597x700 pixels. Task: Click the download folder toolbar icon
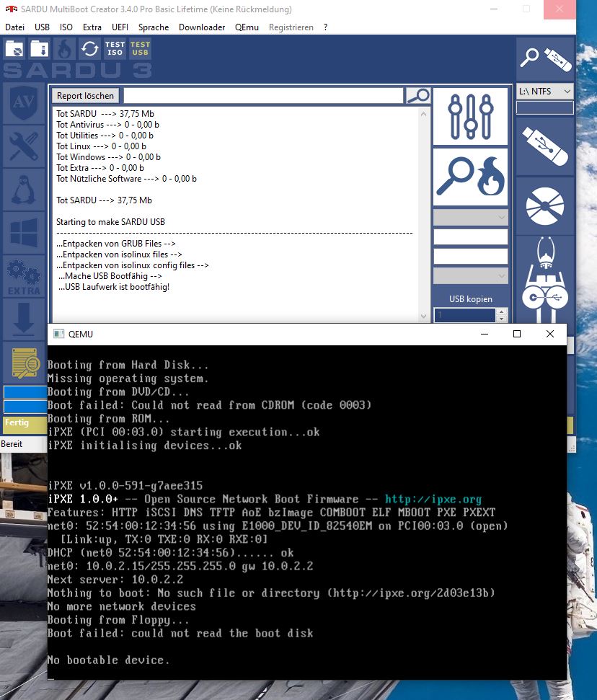coord(39,48)
